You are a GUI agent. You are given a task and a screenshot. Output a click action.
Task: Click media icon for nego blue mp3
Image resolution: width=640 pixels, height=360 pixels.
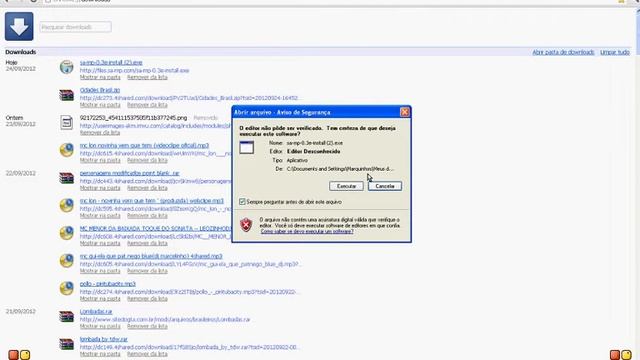[x=67, y=261]
